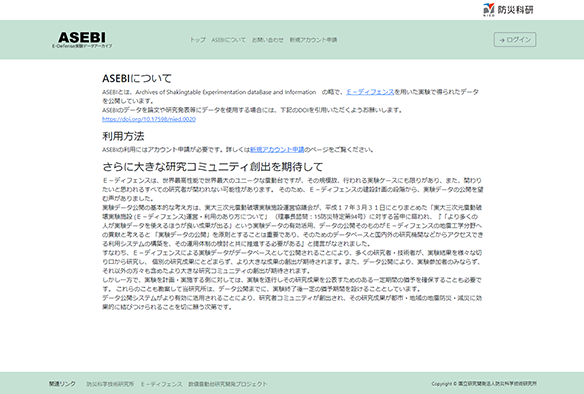The height and width of the screenshot is (394, 584).
Task: Open 新規アカウント申請 in the header menu
Action: click(x=313, y=40)
